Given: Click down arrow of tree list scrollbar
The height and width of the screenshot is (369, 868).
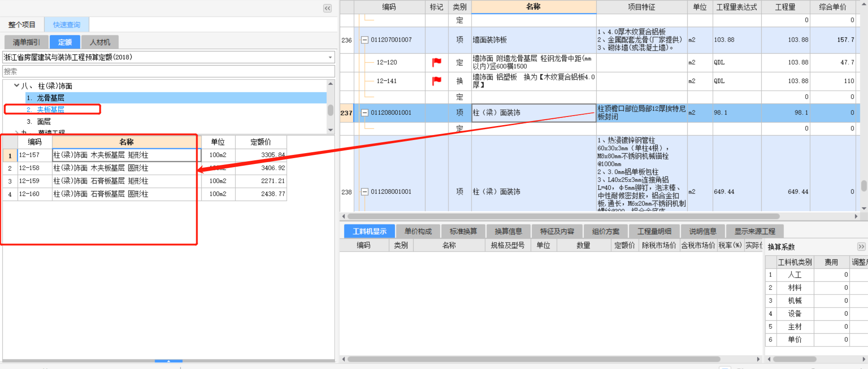Looking at the screenshot, I should [330, 130].
